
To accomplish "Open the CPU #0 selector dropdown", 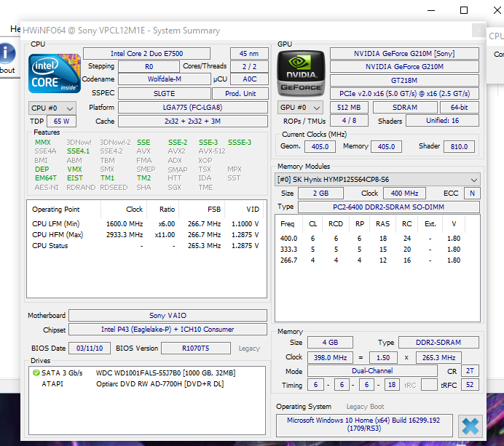I will pos(52,108).
